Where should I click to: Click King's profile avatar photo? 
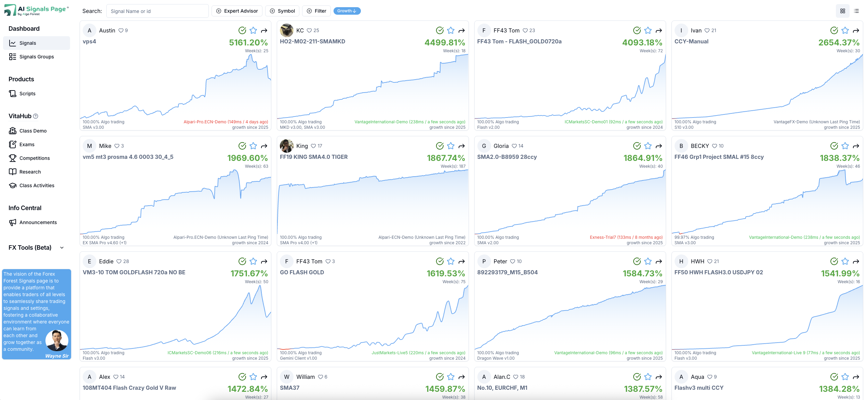286,146
